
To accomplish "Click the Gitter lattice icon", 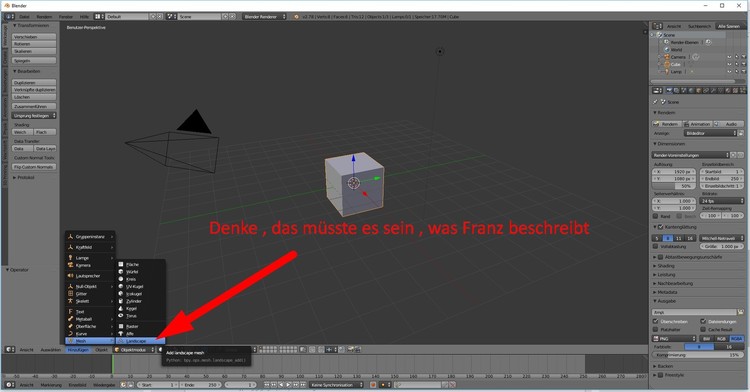I will [70, 294].
